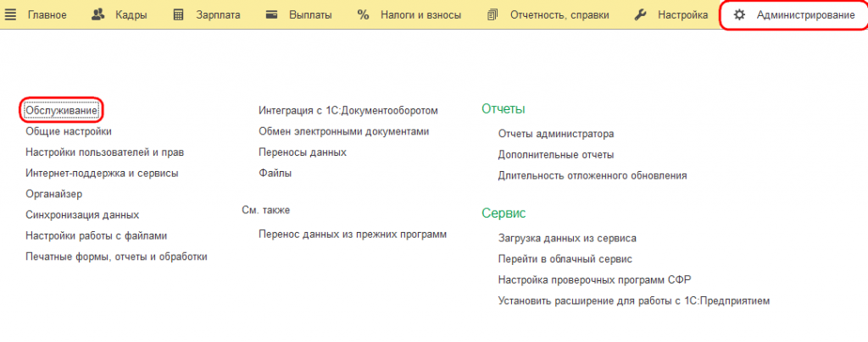Image resolution: width=868 pixels, height=342 pixels.
Task: Open Загрузка данных из сервиса
Action: click(567, 238)
